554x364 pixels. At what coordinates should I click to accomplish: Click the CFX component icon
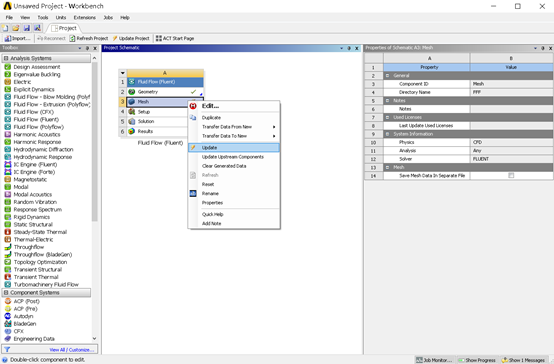pos(7,331)
